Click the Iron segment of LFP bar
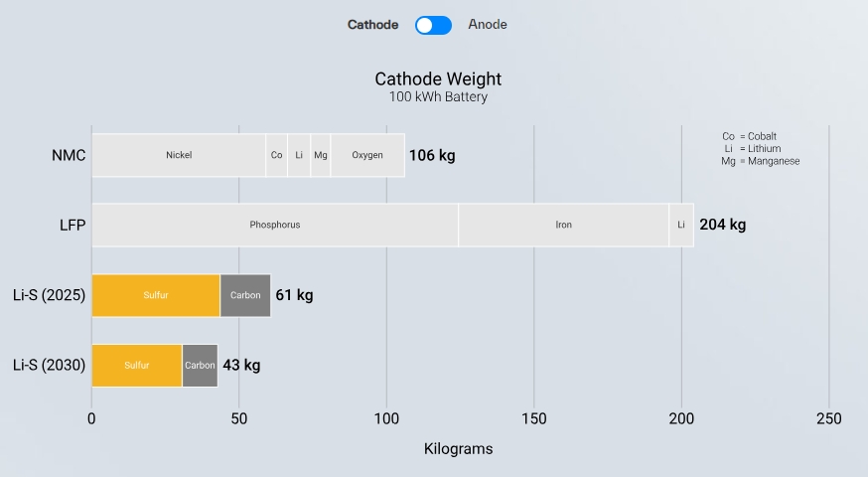 563,225
